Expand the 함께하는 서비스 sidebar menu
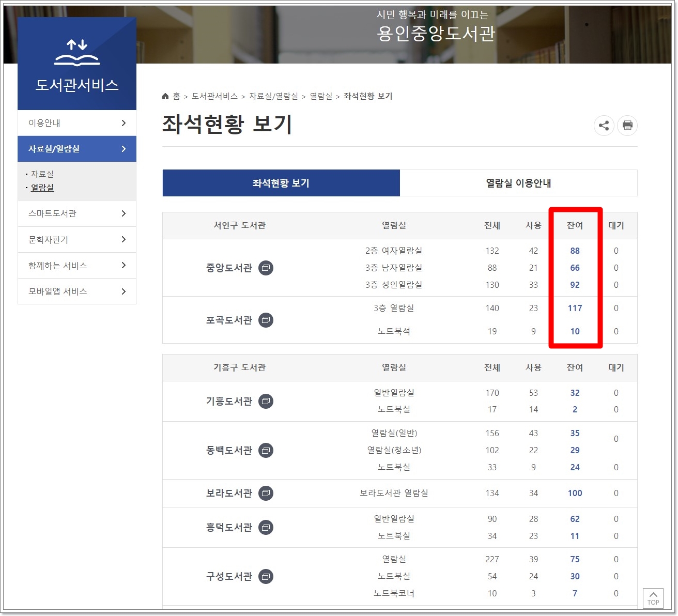 (x=77, y=265)
